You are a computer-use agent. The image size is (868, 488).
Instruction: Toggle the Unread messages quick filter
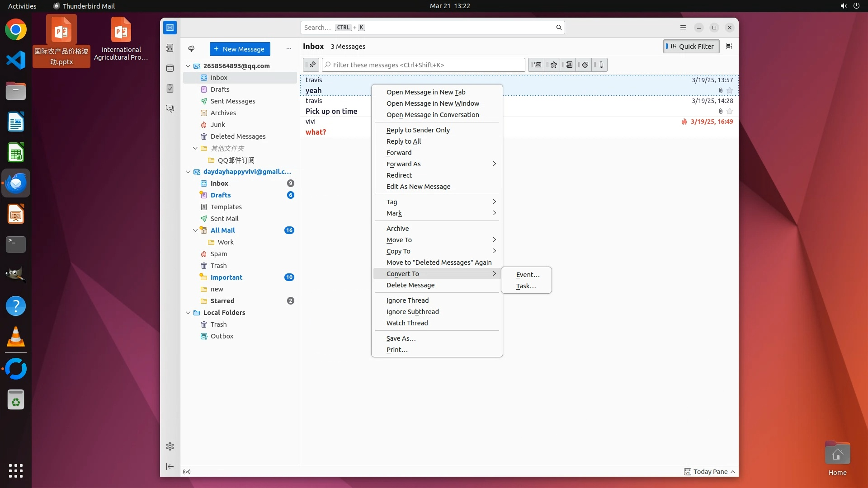pyautogui.click(x=537, y=65)
